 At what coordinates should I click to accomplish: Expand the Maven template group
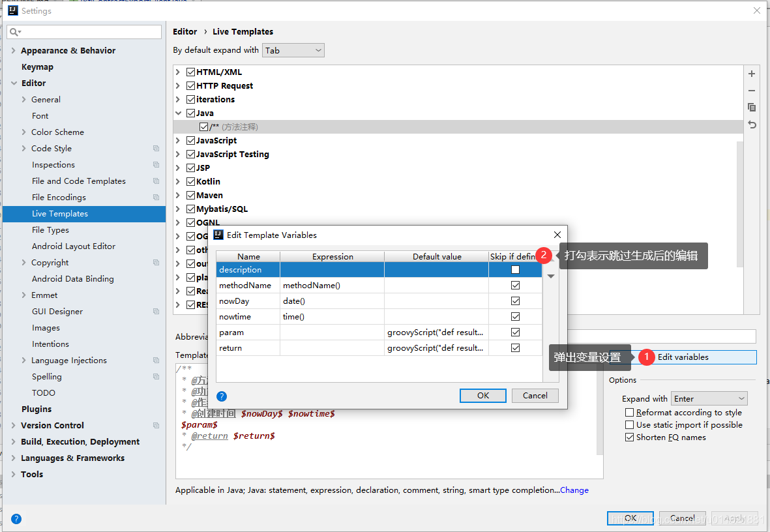178,195
